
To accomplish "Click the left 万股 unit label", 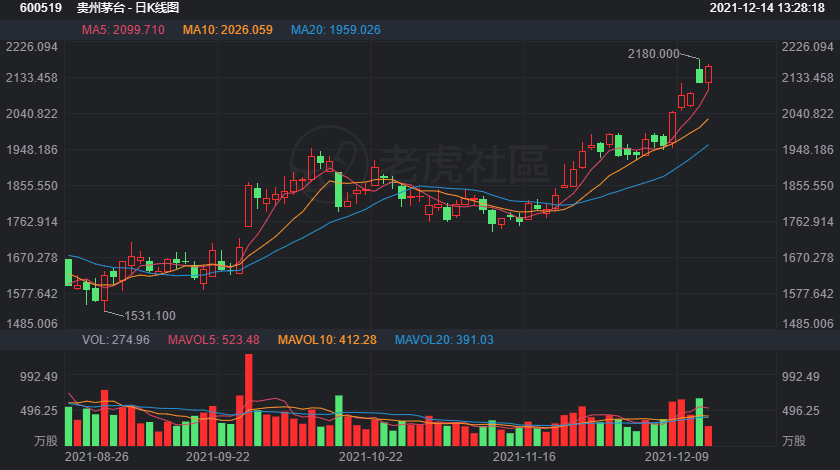I will [46, 441].
